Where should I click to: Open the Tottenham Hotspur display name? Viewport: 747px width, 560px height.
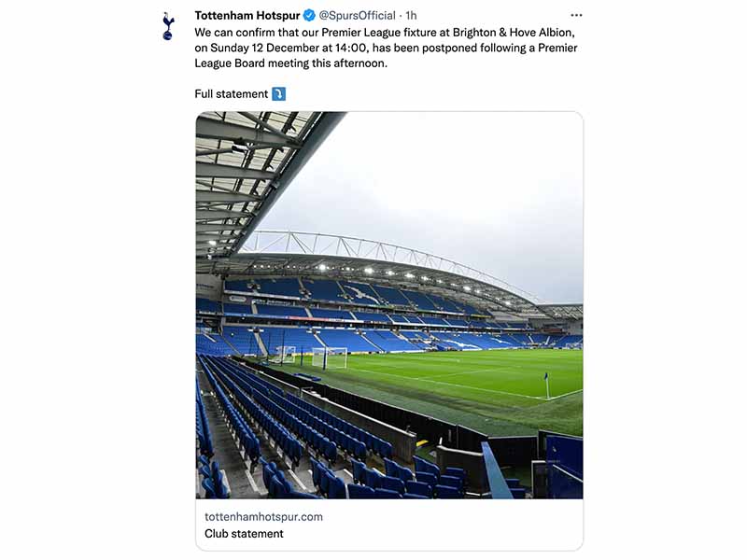[x=247, y=15]
